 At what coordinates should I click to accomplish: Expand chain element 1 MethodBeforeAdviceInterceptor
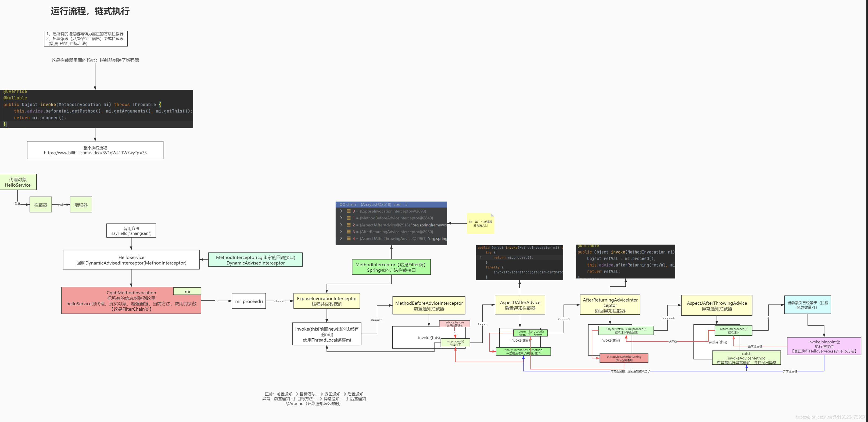pos(341,218)
